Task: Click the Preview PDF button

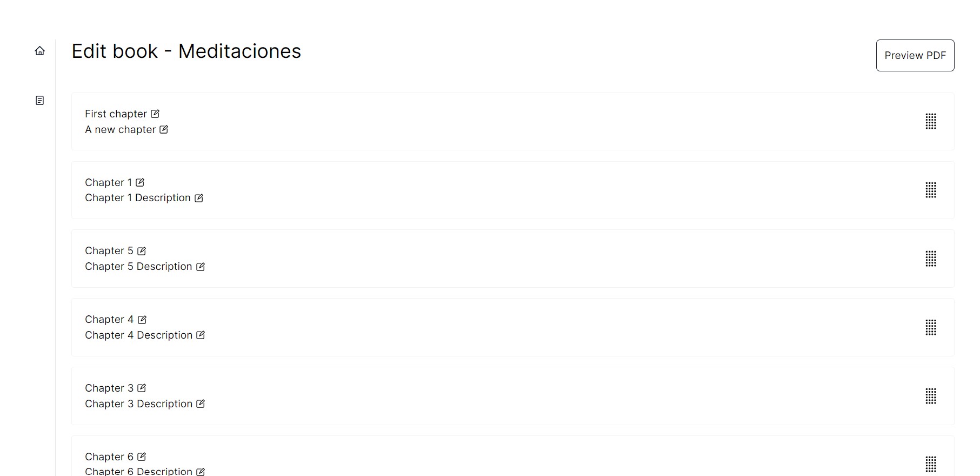Action: coord(915,55)
